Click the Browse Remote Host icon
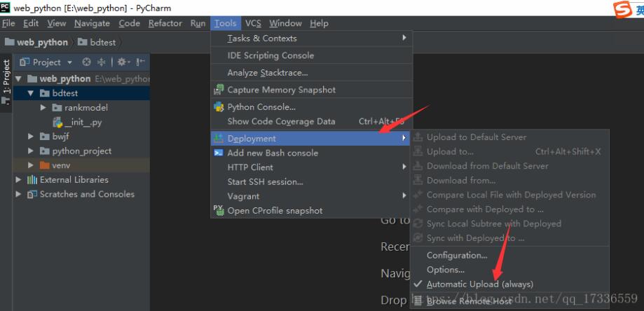 [418, 300]
